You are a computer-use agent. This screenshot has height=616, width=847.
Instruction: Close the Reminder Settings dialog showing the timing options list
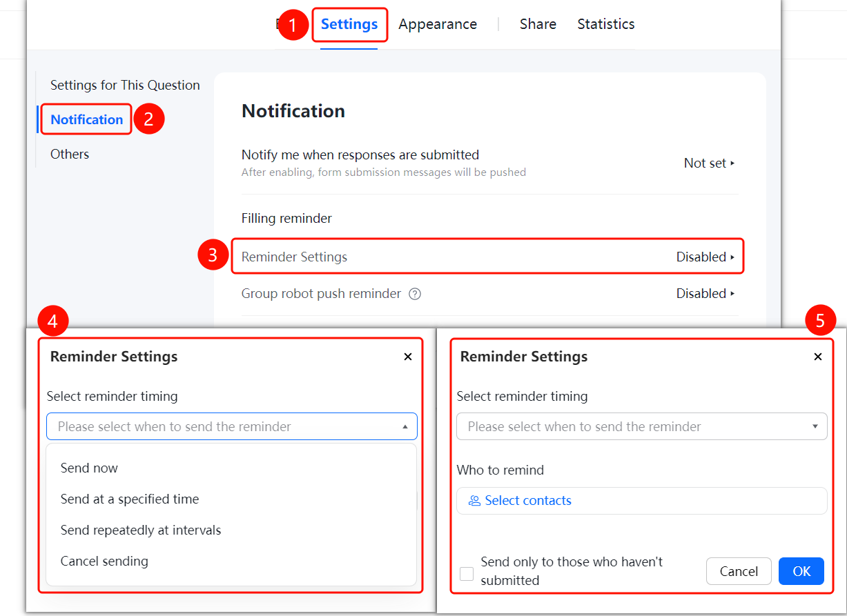click(408, 357)
